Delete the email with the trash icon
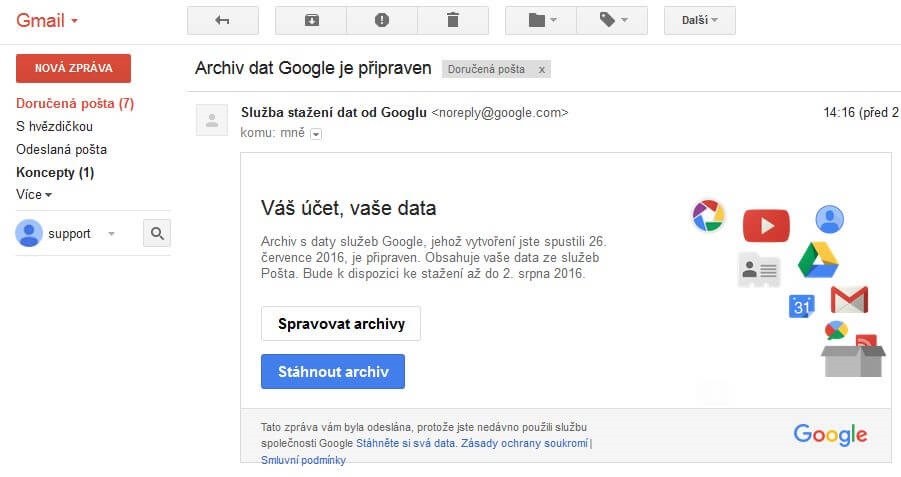This screenshot has height=477, width=901. coord(452,20)
